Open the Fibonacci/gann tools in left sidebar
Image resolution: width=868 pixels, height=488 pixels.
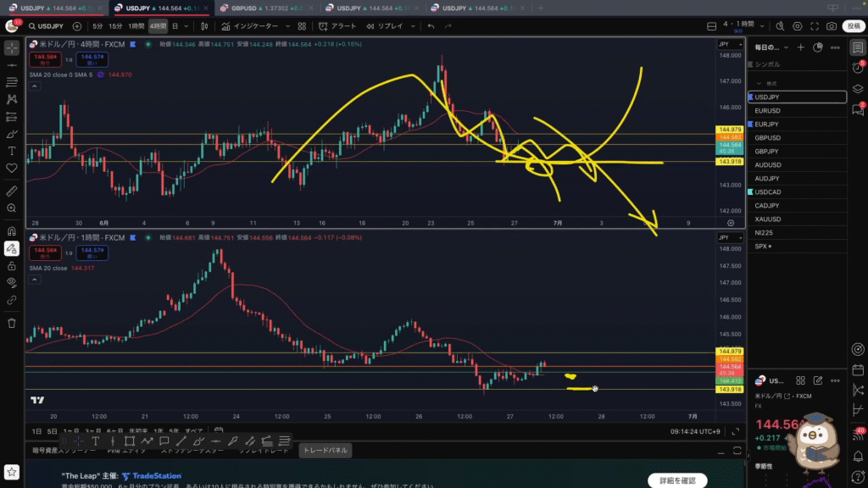coord(12,82)
